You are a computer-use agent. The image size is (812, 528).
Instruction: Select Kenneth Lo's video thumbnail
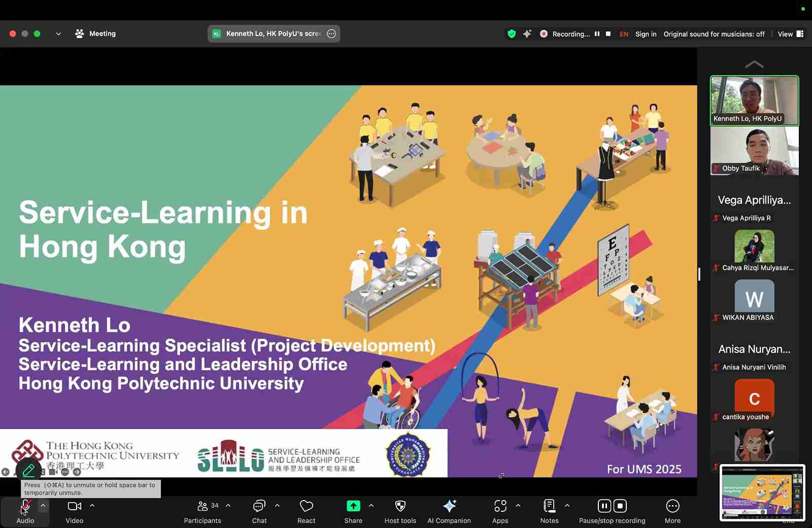[755, 101]
